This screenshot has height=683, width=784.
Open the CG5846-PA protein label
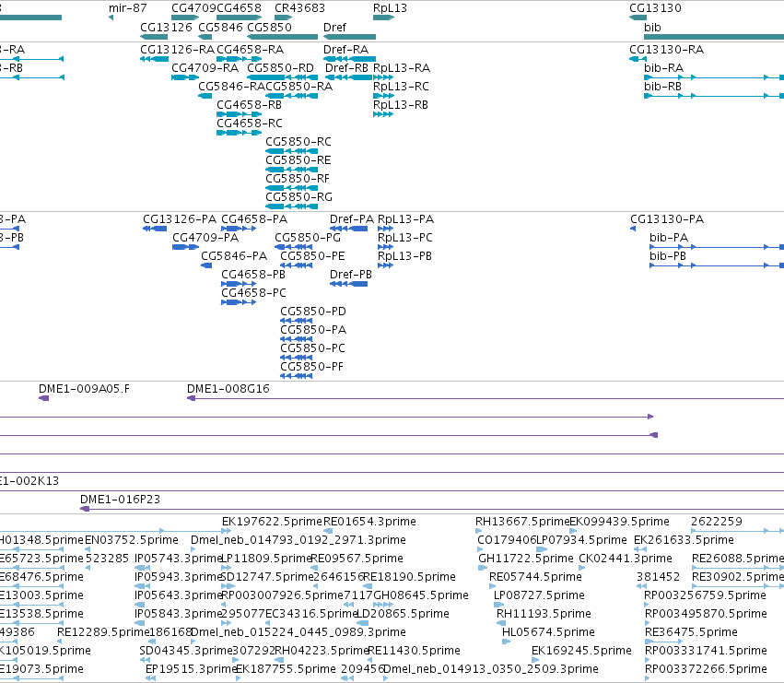coord(234,256)
